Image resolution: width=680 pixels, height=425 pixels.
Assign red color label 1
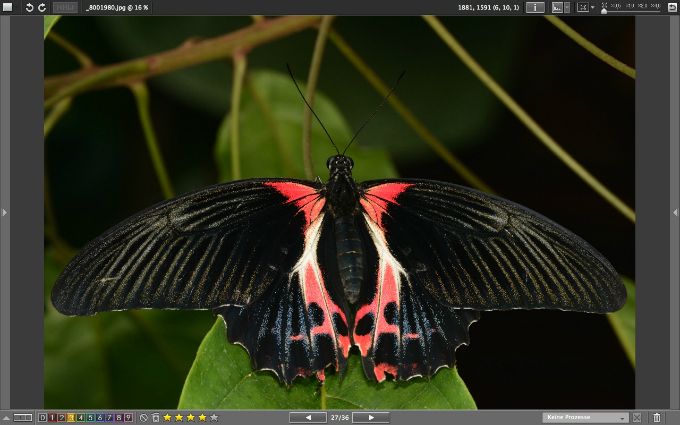(52, 418)
